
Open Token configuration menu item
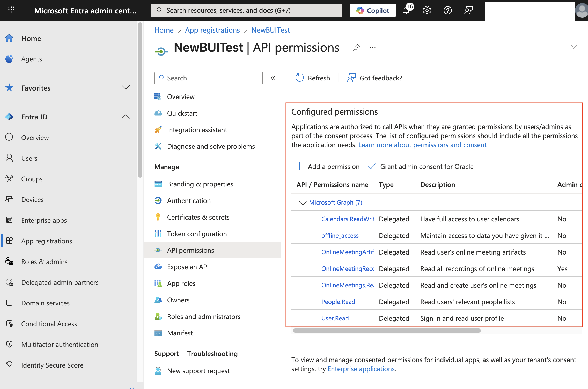coord(197,234)
